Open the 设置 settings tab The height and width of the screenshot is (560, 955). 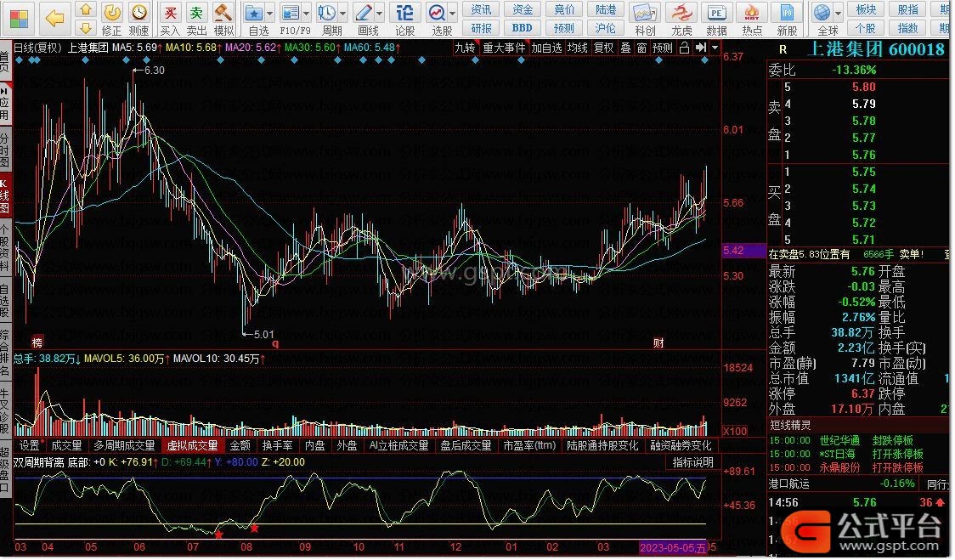[29, 446]
